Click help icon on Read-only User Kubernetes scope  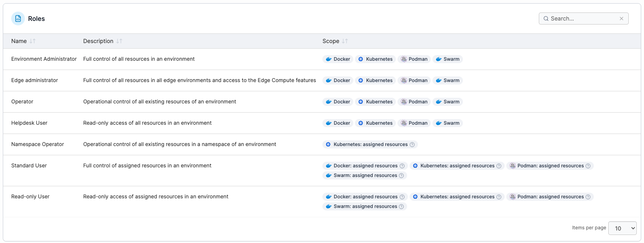coord(499,197)
